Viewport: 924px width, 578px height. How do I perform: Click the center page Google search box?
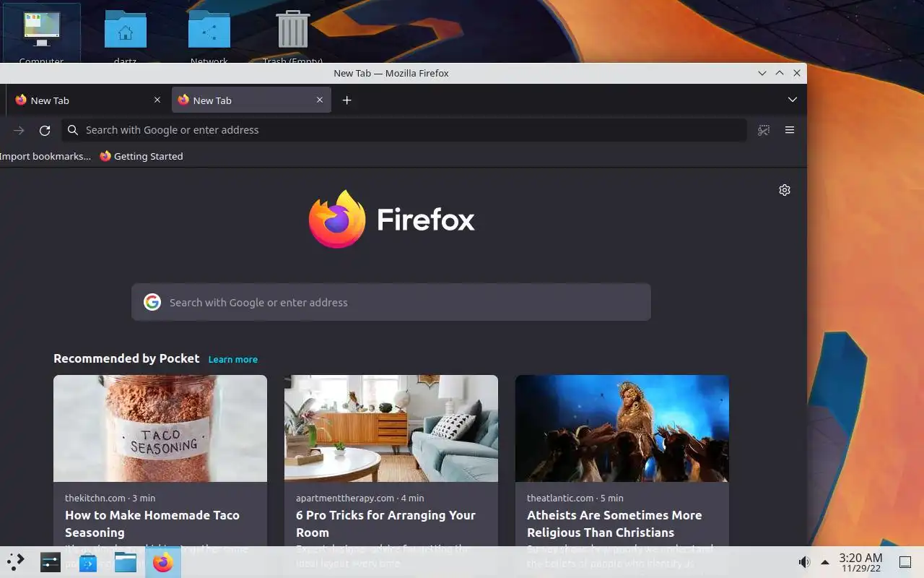coord(391,302)
